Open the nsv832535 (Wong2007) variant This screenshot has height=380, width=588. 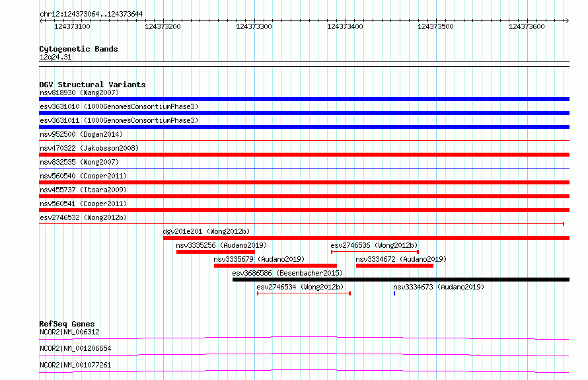pyautogui.click(x=79, y=162)
